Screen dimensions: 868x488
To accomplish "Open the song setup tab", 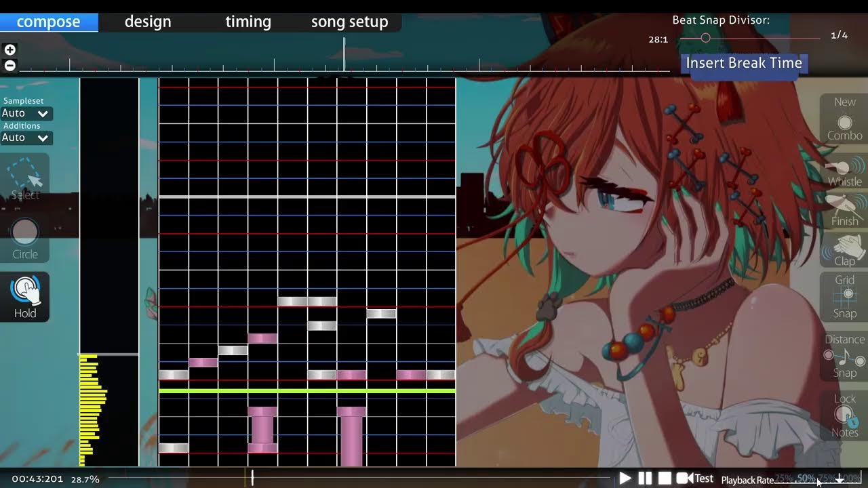I will [x=350, y=22].
